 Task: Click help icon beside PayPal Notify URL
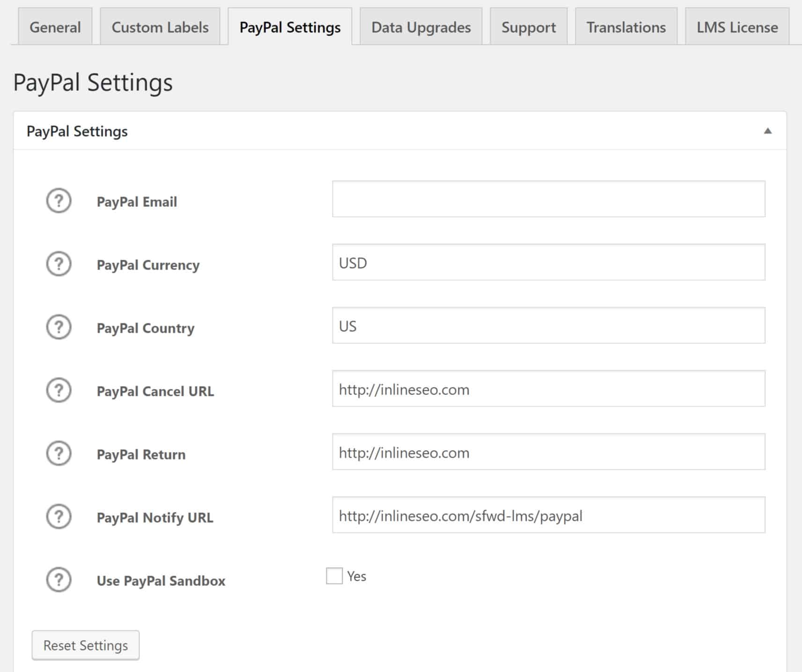(x=59, y=517)
